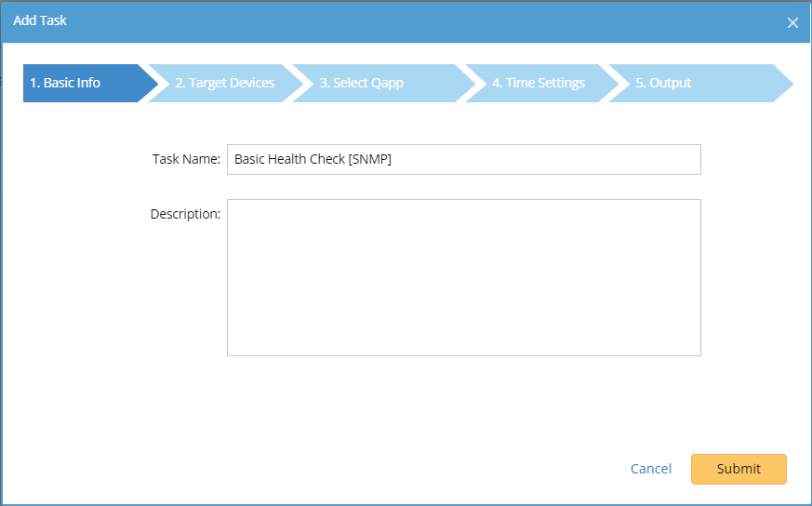Select wizard step number 4
Viewport: 812px width, 506px height.
(x=538, y=83)
